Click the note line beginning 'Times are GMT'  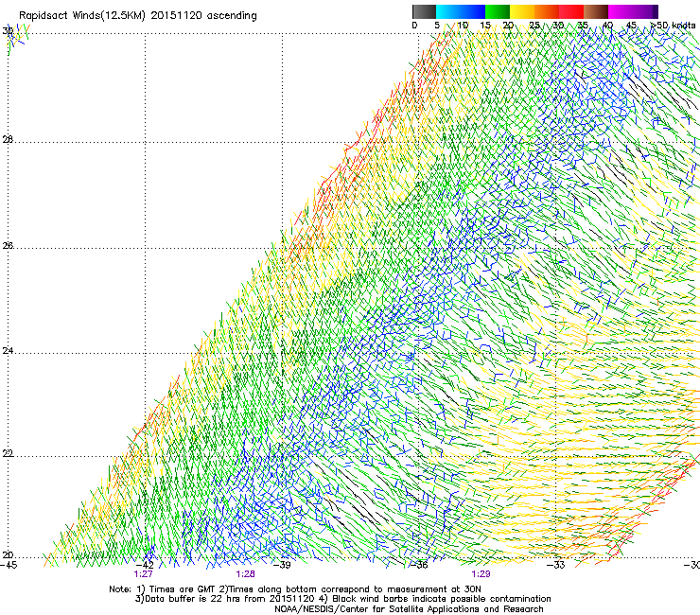[x=294, y=589]
